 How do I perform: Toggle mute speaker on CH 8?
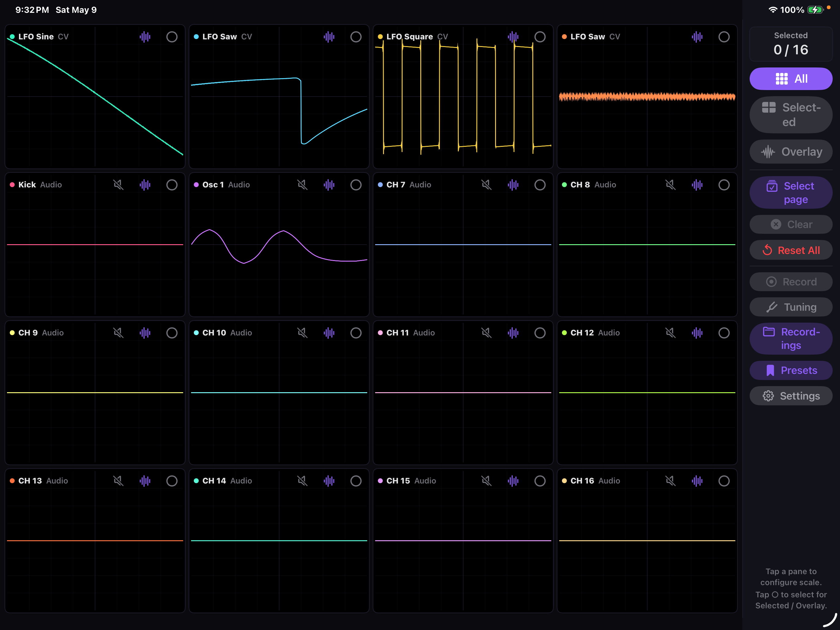[x=670, y=185]
